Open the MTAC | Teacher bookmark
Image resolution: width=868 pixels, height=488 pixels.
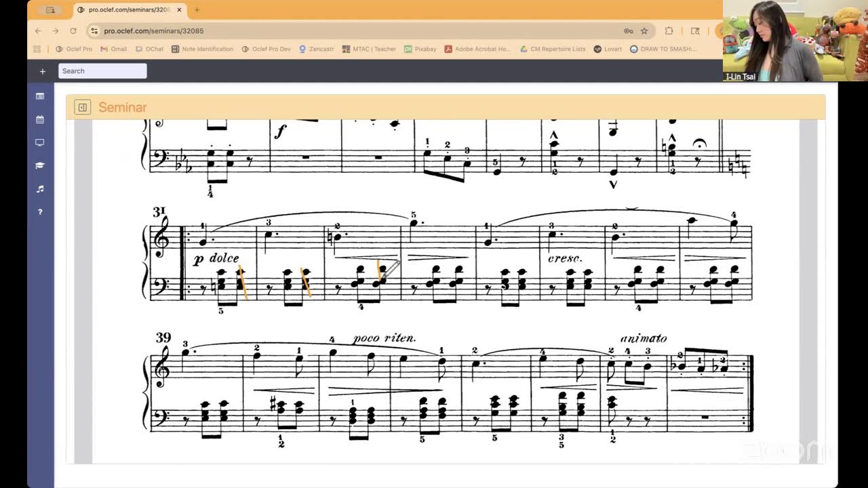point(369,49)
